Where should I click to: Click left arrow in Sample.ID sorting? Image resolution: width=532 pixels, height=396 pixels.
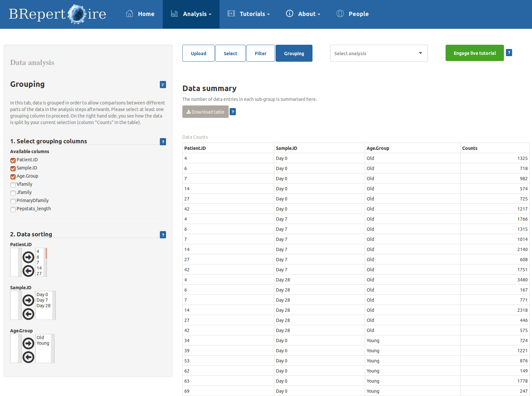click(28, 314)
